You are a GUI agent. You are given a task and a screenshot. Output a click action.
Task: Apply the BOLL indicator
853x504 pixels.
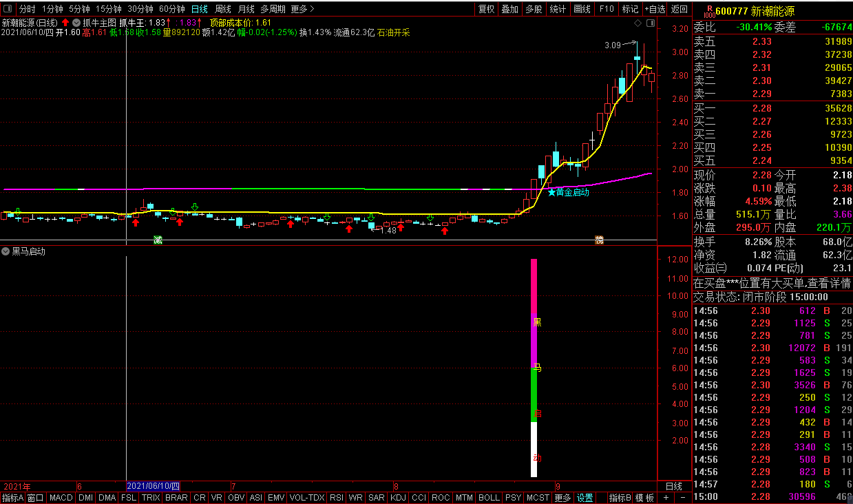click(x=489, y=497)
